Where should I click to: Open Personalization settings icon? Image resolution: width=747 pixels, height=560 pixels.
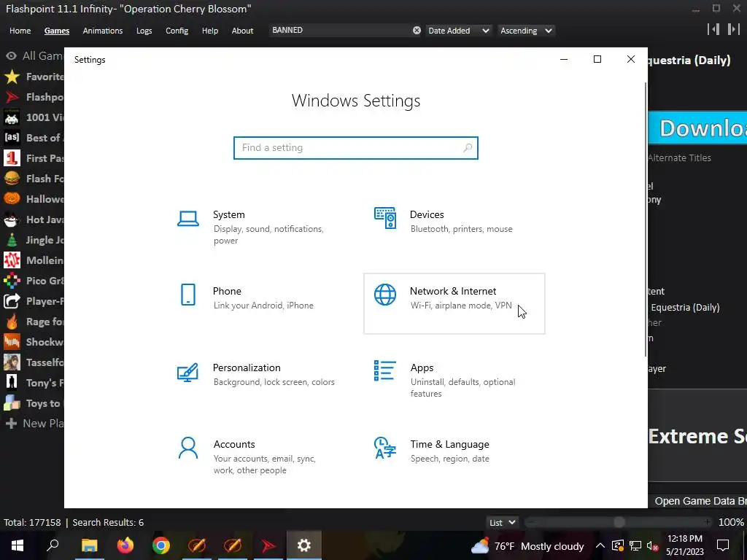187,373
